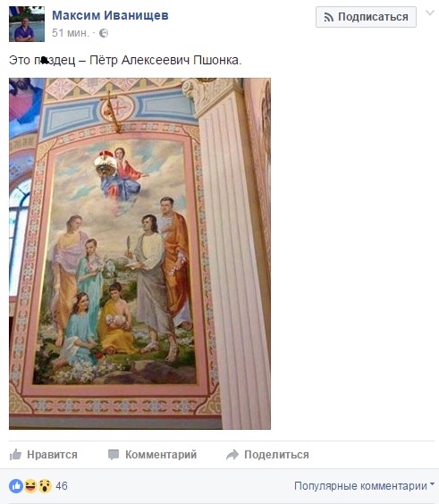Click the Комментарий label

(x=161, y=455)
